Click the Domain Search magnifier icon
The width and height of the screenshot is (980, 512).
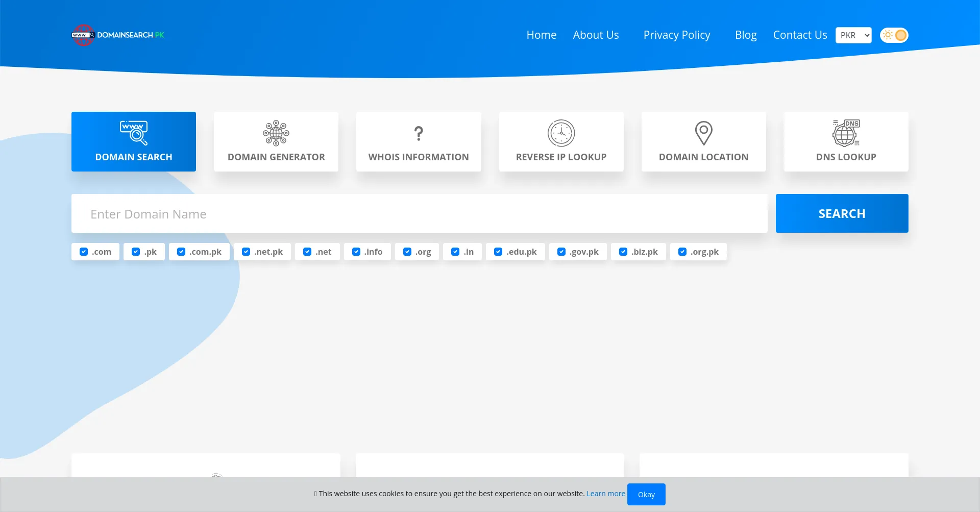pyautogui.click(x=134, y=133)
